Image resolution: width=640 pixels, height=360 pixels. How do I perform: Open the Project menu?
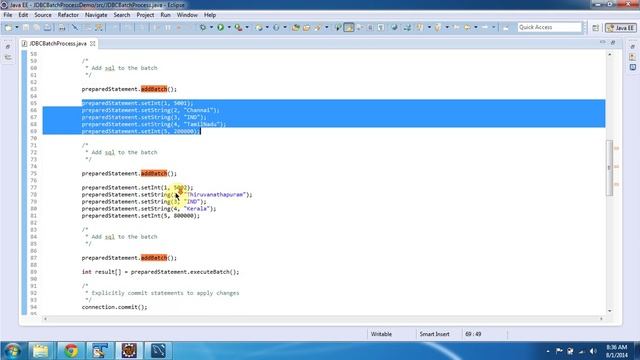[x=145, y=15]
